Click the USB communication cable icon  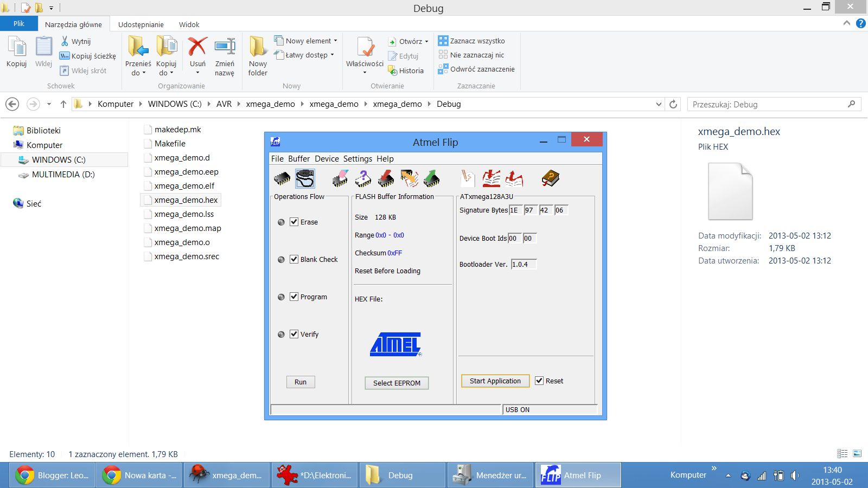click(x=305, y=178)
